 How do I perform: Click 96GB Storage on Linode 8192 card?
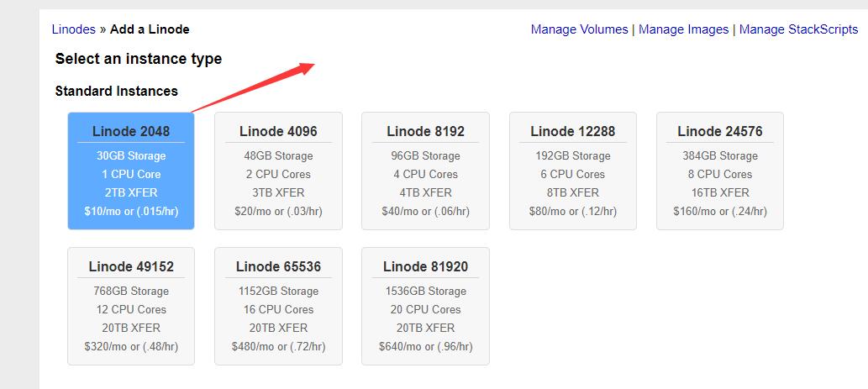[426, 156]
